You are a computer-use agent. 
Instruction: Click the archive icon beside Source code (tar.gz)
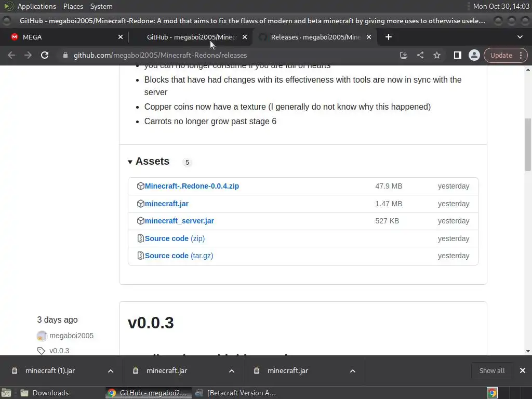pos(140,256)
